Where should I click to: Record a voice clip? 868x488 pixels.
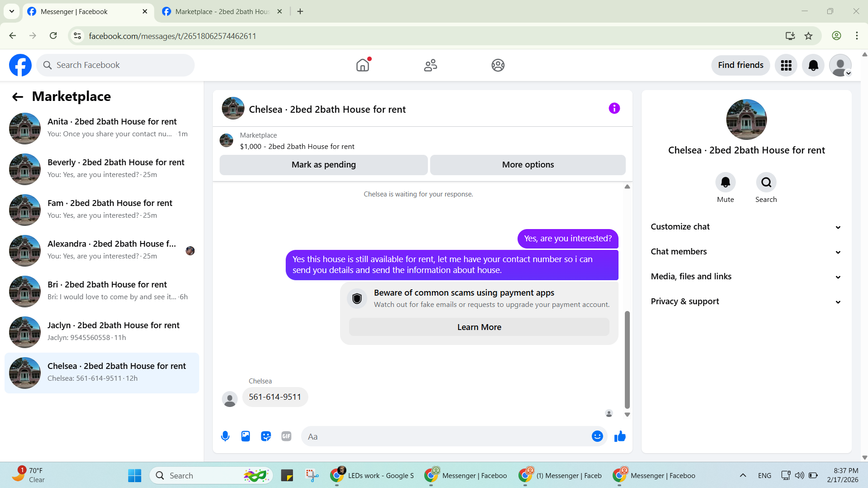pyautogui.click(x=225, y=436)
